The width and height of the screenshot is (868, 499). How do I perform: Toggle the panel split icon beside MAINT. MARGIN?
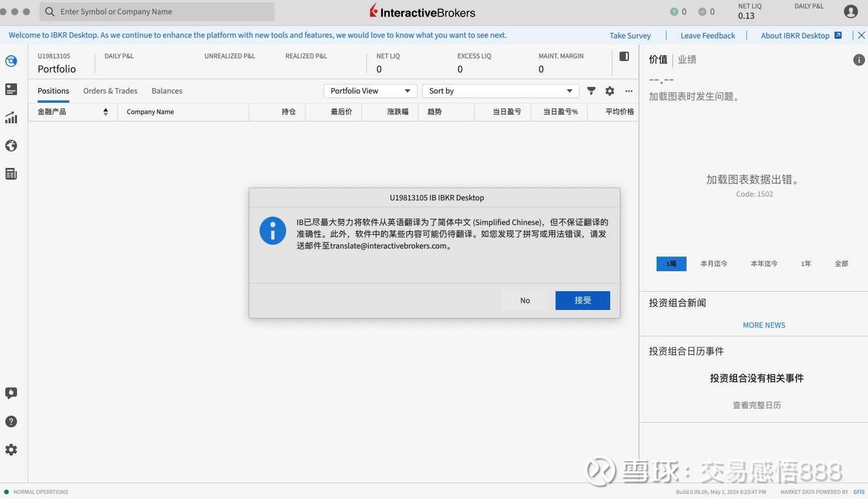pyautogui.click(x=624, y=56)
